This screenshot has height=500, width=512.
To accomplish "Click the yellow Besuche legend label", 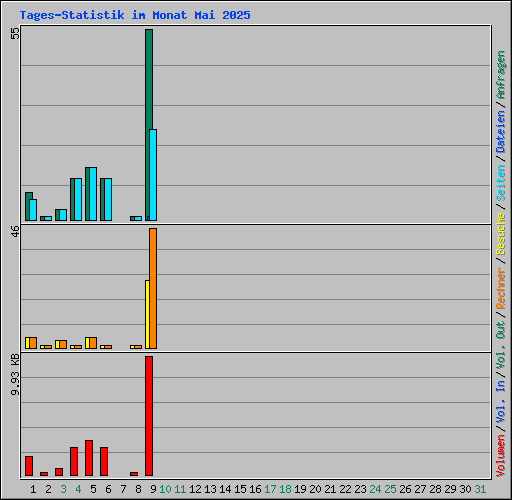I will (501, 234).
